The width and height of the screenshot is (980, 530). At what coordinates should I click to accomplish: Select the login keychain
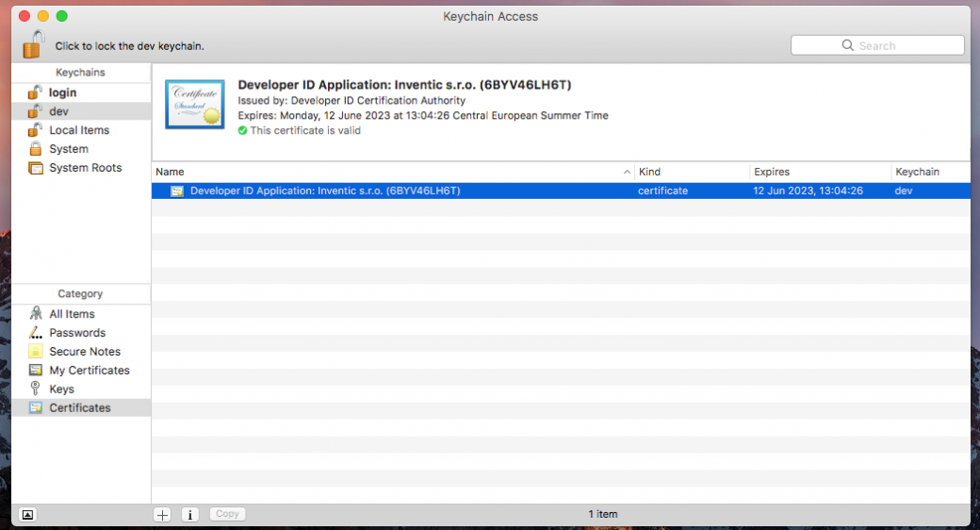(x=81, y=92)
